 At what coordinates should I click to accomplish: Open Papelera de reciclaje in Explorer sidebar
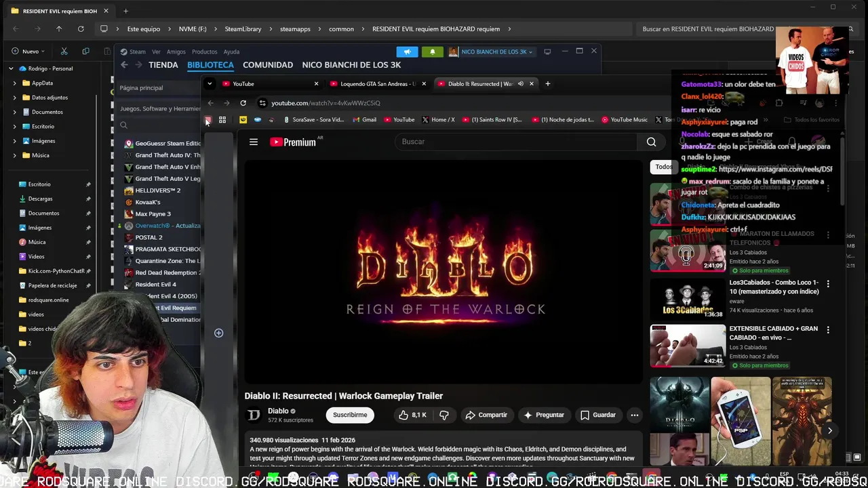pos(52,285)
